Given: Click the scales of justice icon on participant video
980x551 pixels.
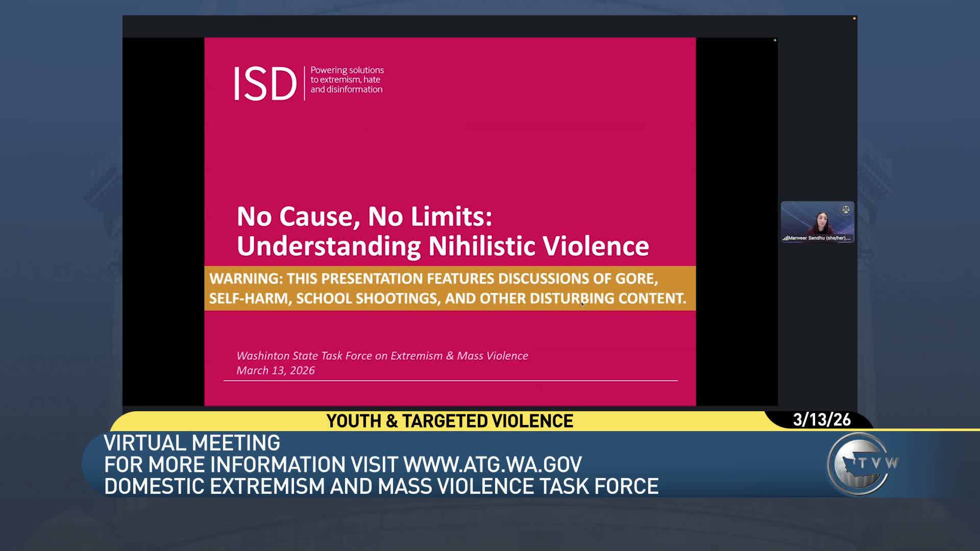Looking at the screenshot, I should [x=846, y=209].
